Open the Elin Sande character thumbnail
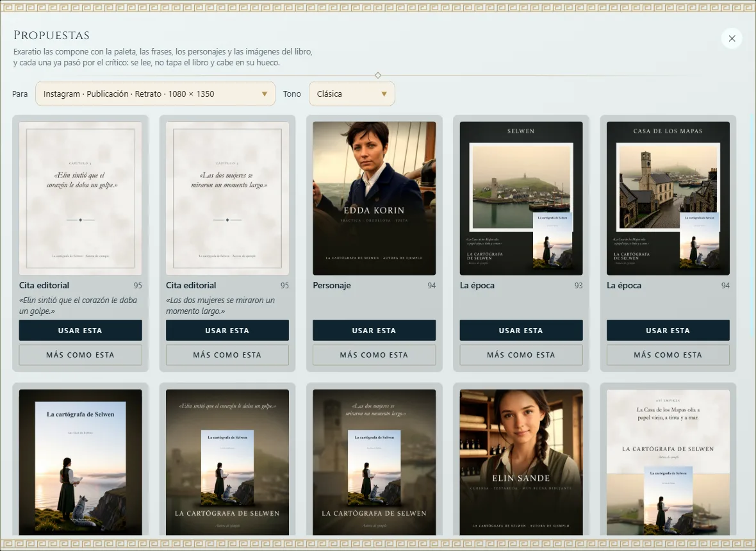 click(x=522, y=462)
